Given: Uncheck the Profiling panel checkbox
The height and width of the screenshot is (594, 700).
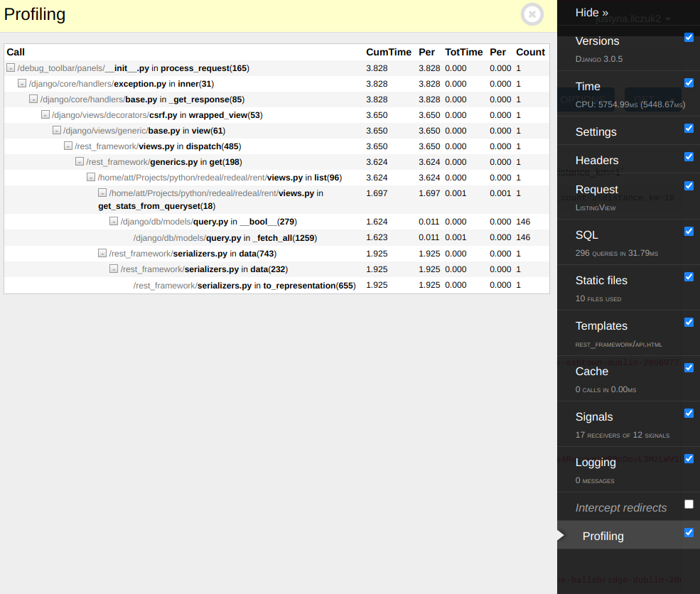Looking at the screenshot, I should pyautogui.click(x=688, y=533).
